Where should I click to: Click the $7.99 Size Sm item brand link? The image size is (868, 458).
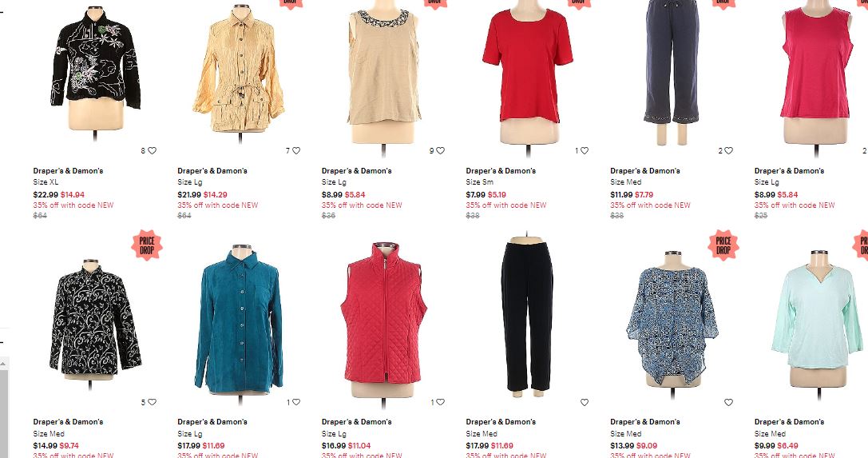pyautogui.click(x=501, y=170)
